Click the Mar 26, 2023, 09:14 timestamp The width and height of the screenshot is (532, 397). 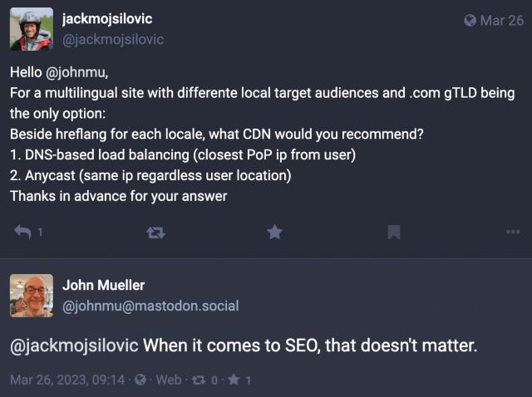(x=68, y=380)
